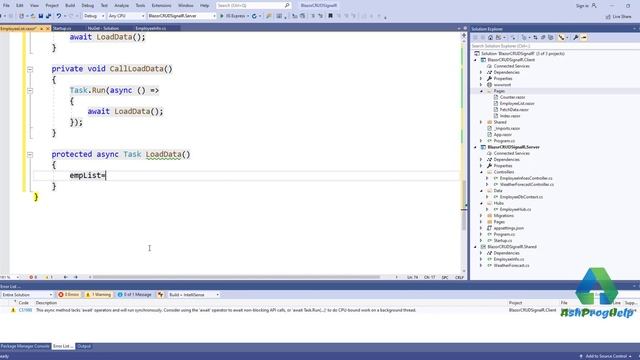
Task: Open the Package Manager Console tab
Action: pos(25,346)
